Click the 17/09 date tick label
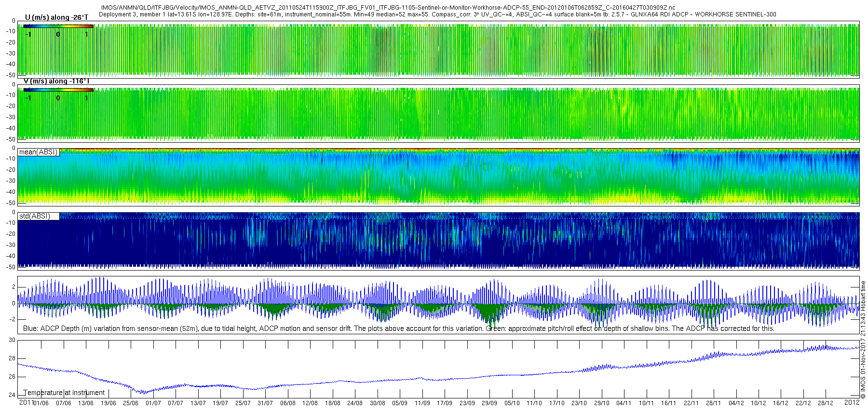The image size is (868, 410). 445,403
